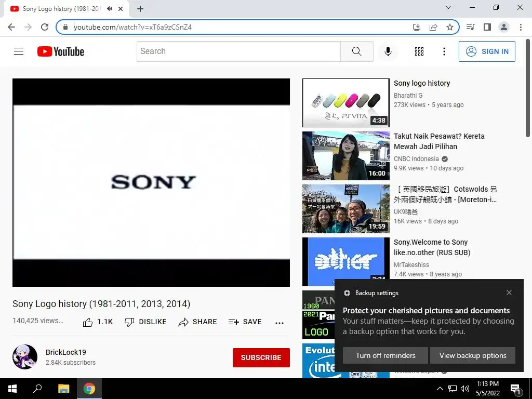Click the Sony video player area
The image size is (532, 399).
point(151,182)
